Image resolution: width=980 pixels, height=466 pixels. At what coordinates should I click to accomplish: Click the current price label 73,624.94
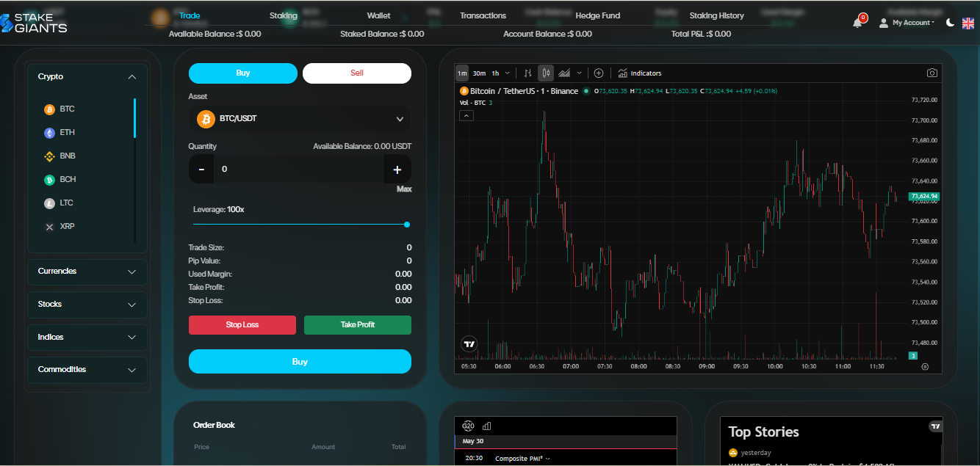click(x=924, y=197)
